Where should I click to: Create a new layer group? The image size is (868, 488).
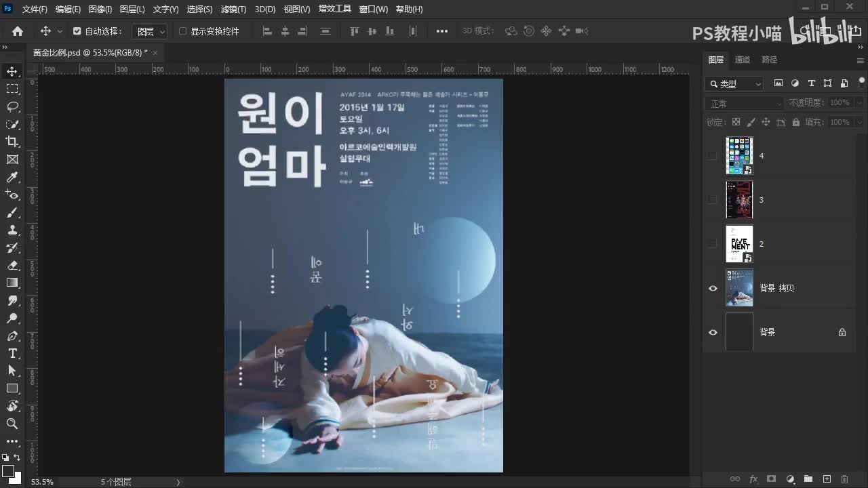pos(808,479)
